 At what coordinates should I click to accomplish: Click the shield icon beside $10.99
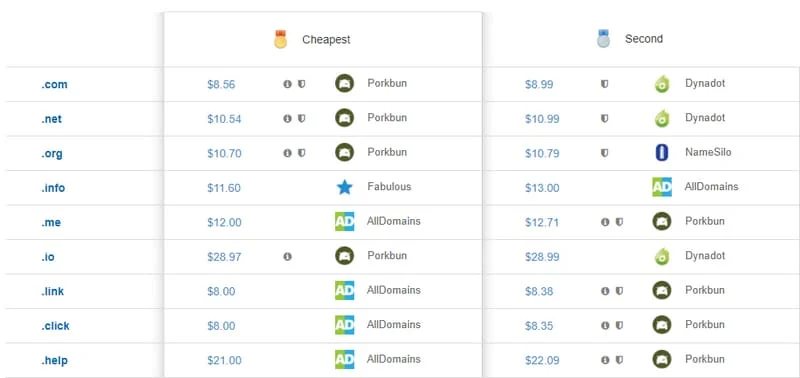pos(605,118)
